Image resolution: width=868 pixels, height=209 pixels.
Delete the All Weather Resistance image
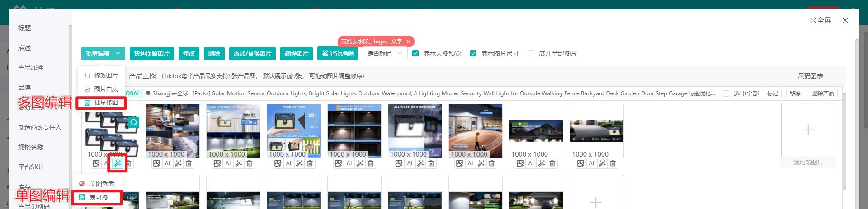click(431, 163)
